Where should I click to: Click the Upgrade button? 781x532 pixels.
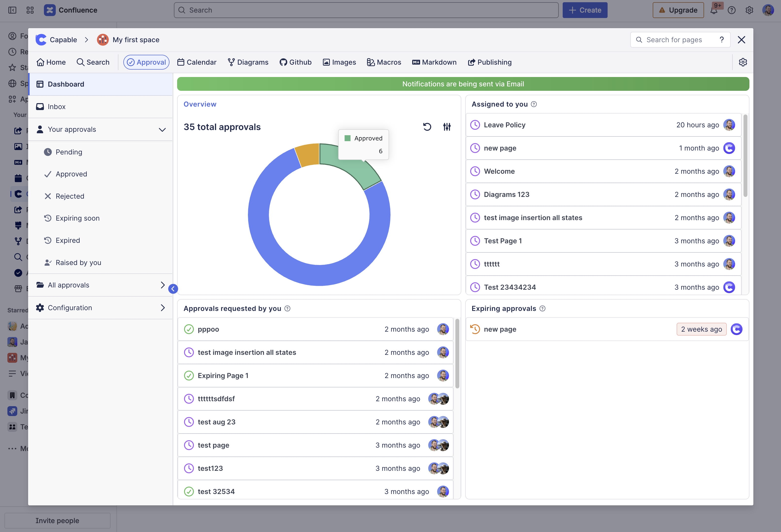coord(678,10)
